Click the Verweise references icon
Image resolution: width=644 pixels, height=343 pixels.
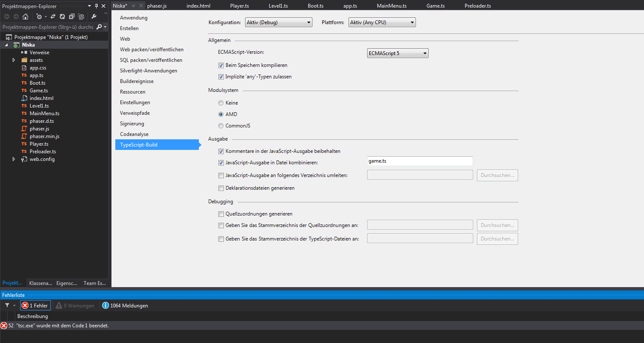[24, 53]
